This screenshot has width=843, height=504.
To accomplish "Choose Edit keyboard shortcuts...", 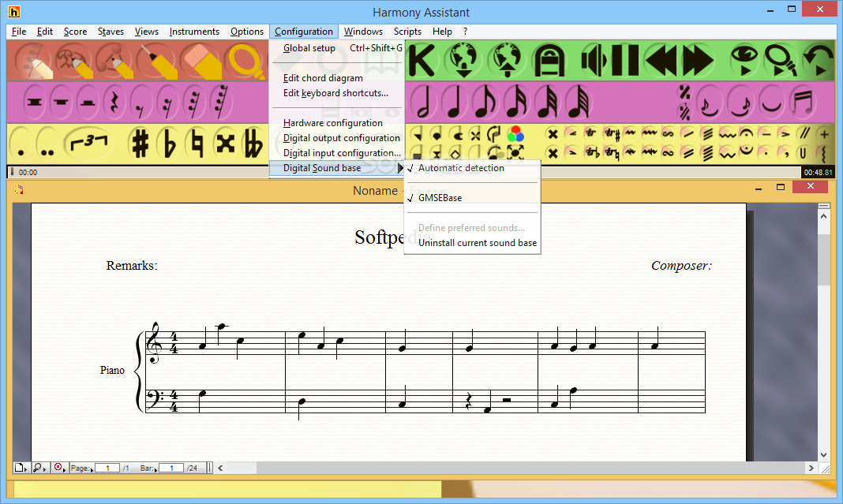I will (x=337, y=93).
